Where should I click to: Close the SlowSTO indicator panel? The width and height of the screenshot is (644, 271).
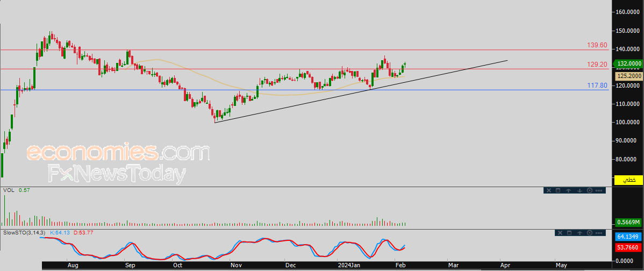coord(560,233)
